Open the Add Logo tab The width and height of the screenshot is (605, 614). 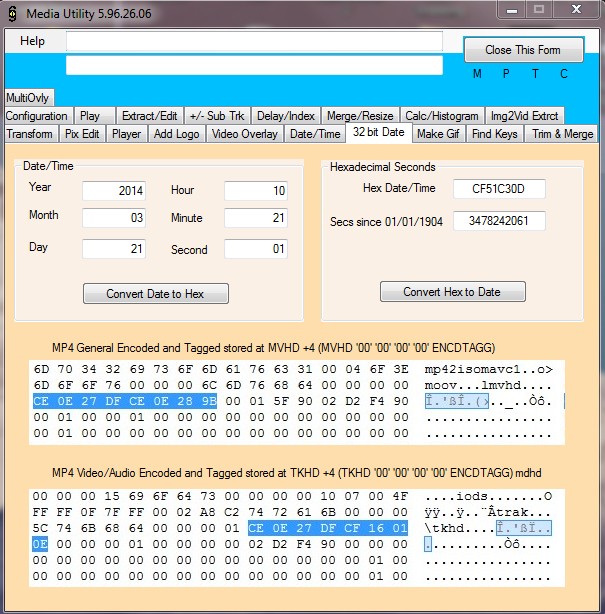tap(176, 134)
